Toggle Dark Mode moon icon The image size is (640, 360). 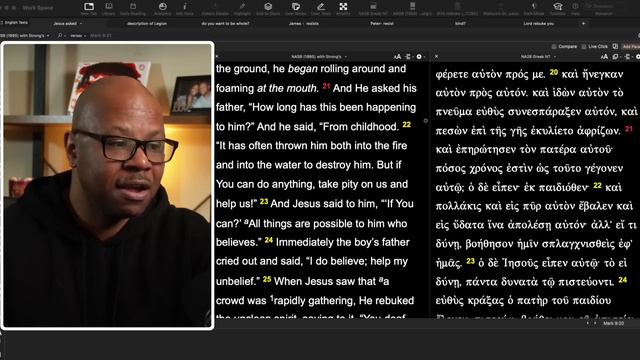pos(533,8)
